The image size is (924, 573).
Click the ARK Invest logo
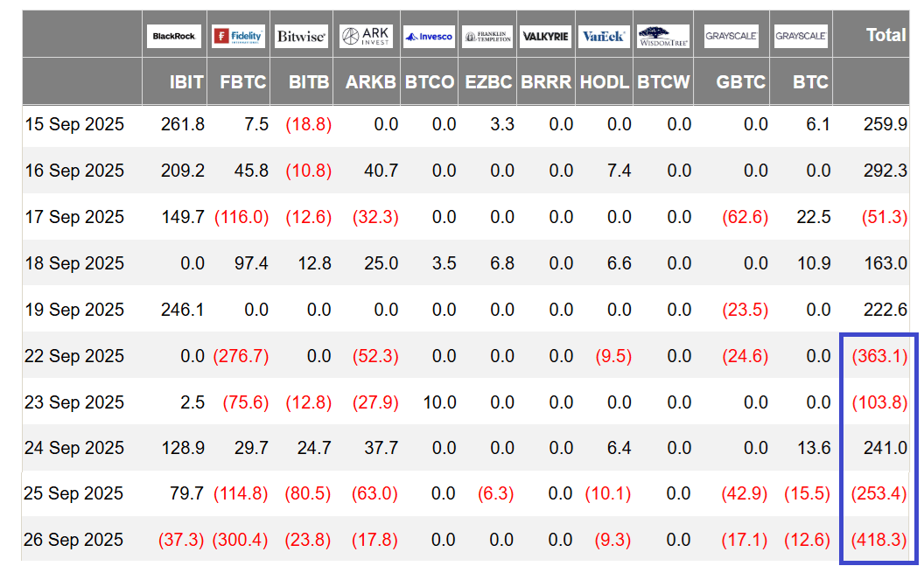coord(366,36)
